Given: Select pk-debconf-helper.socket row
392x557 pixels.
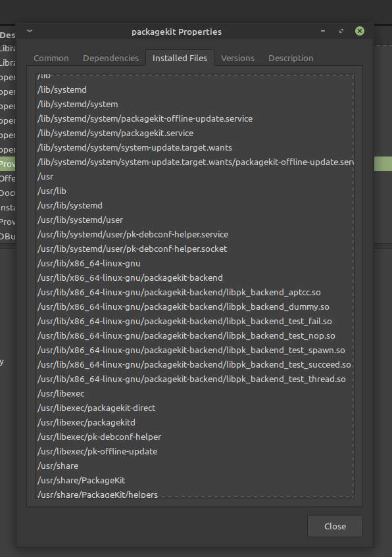Looking at the screenshot, I should [x=195, y=249].
